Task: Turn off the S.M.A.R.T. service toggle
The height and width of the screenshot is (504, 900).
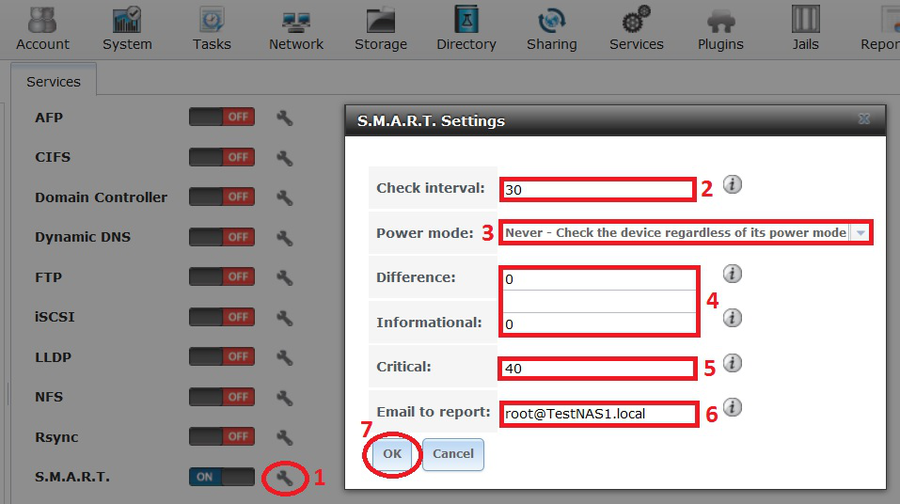Action: point(221,477)
